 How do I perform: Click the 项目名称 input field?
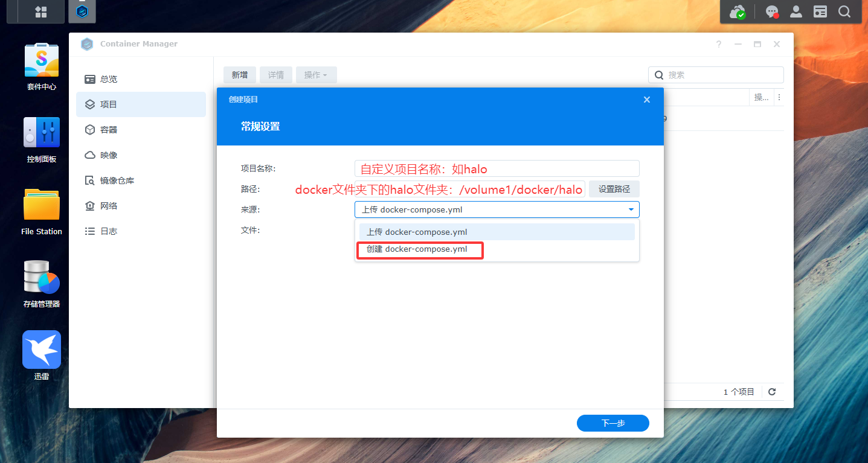point(497,168)
